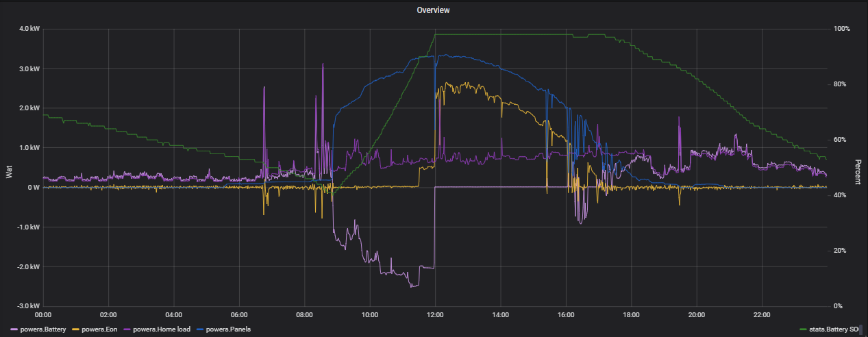Click the 12:00 time axis label
Image resolution: width=868 pixels, height=337 pixels.
point(435,315)
